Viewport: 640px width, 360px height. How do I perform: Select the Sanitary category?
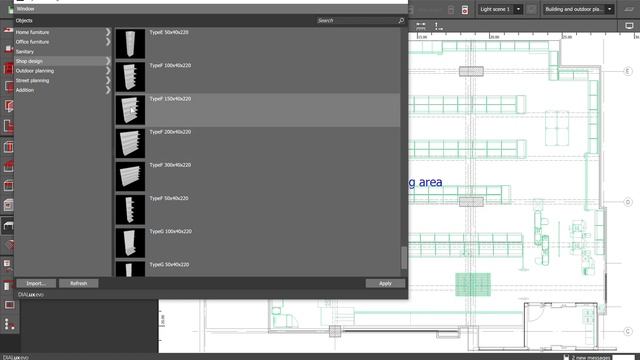point(24,52)
